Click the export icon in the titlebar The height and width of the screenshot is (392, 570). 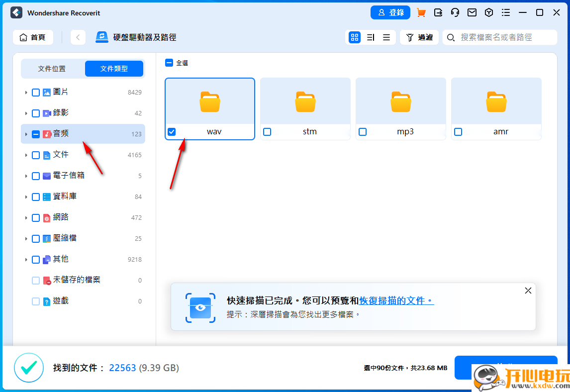point(438,12)
